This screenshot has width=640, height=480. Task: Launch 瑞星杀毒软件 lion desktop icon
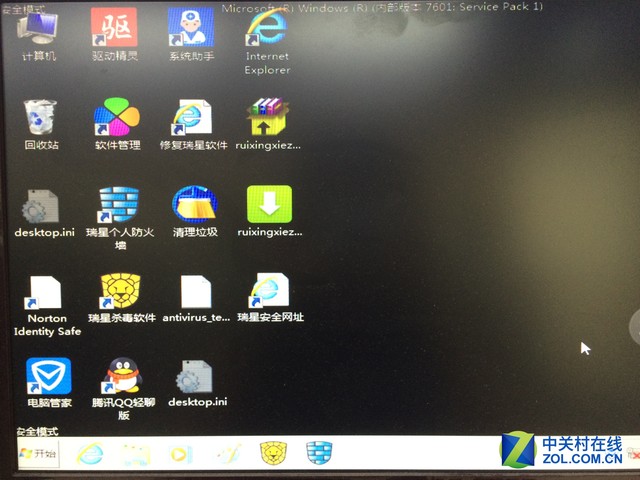click(121, 298)
